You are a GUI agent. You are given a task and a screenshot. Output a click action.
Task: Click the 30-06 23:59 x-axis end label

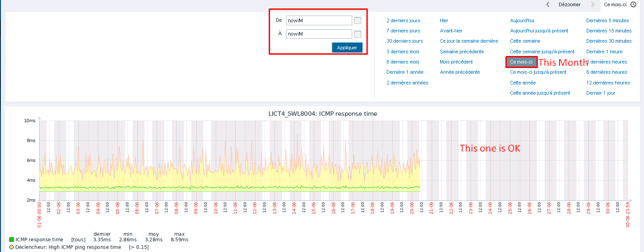628,215
